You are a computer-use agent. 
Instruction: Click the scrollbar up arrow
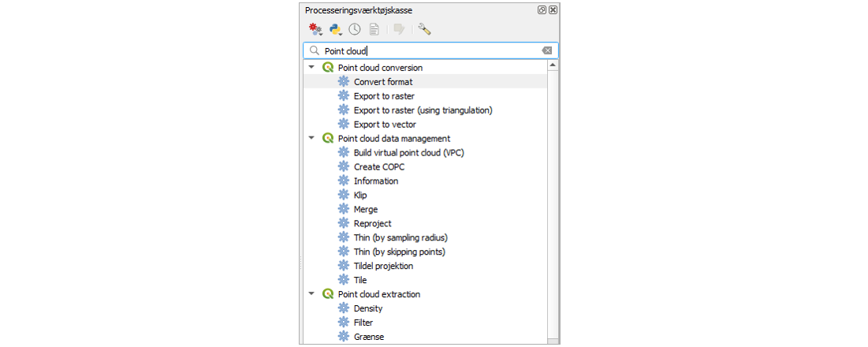coord(553,66)
